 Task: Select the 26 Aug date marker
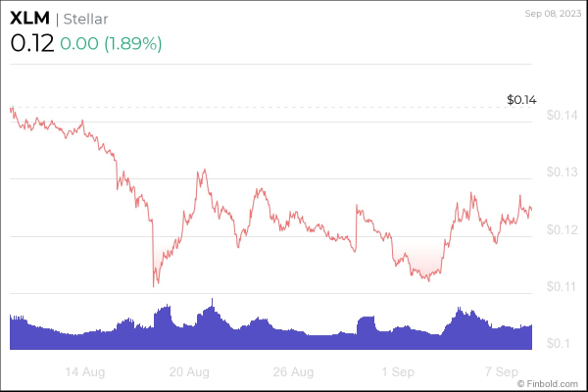295,372
